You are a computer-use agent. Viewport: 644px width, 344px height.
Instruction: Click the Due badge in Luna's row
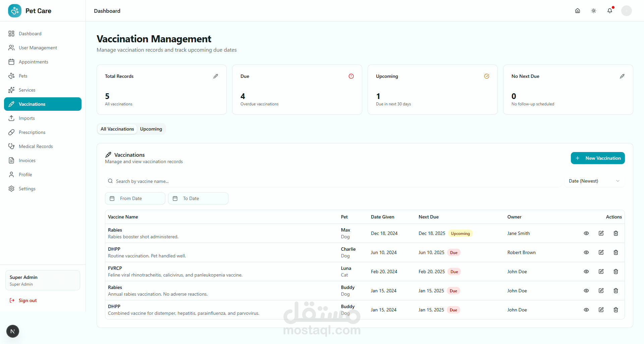point(454,272)
